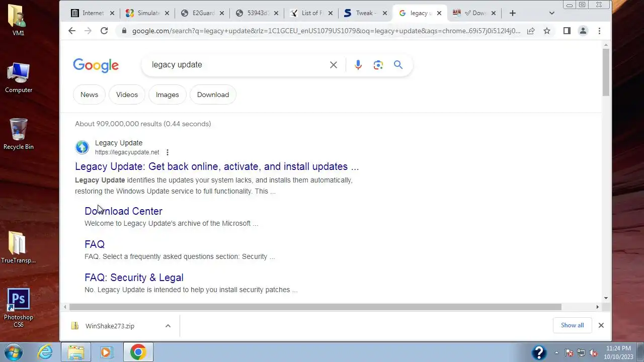Click the help question mark tray icon
The height and width of the screenshot is (362, 644).
pyautogui.click(x=539, y=352)
